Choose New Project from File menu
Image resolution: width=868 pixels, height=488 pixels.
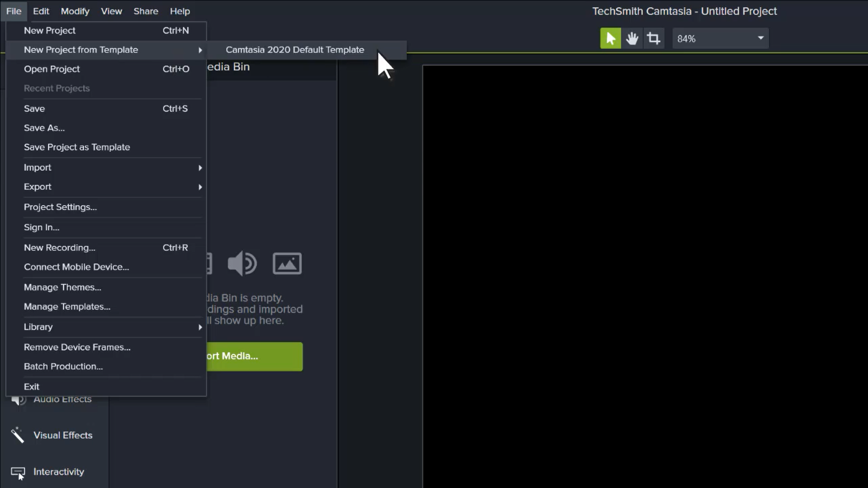coord(106,30)
